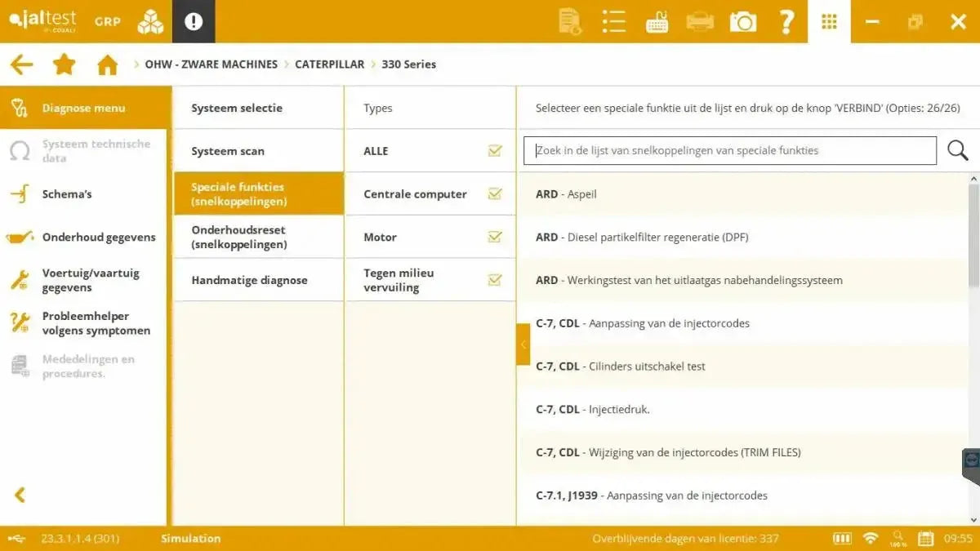This screenshot has width=980, height=551.
Task: Open the help question mark icon
Action: point(786,21)
